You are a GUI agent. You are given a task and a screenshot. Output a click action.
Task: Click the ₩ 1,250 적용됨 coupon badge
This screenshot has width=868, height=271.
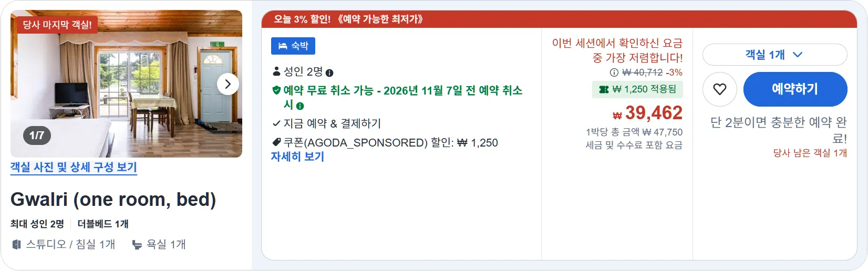(637, 90)
